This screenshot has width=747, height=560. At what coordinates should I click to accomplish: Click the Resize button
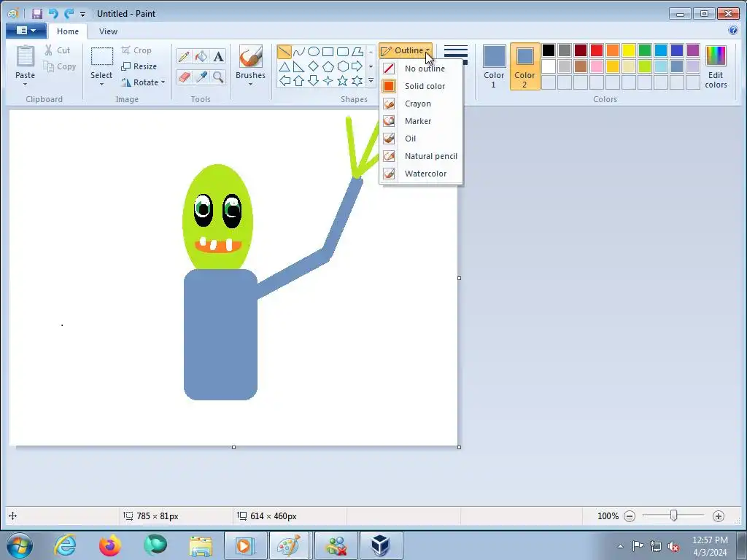(139, 66)
